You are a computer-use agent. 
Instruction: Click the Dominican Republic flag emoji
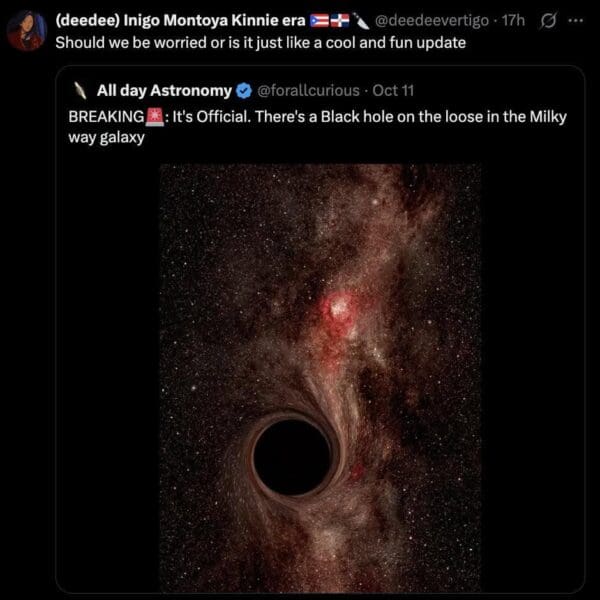(x=340, y=21)
